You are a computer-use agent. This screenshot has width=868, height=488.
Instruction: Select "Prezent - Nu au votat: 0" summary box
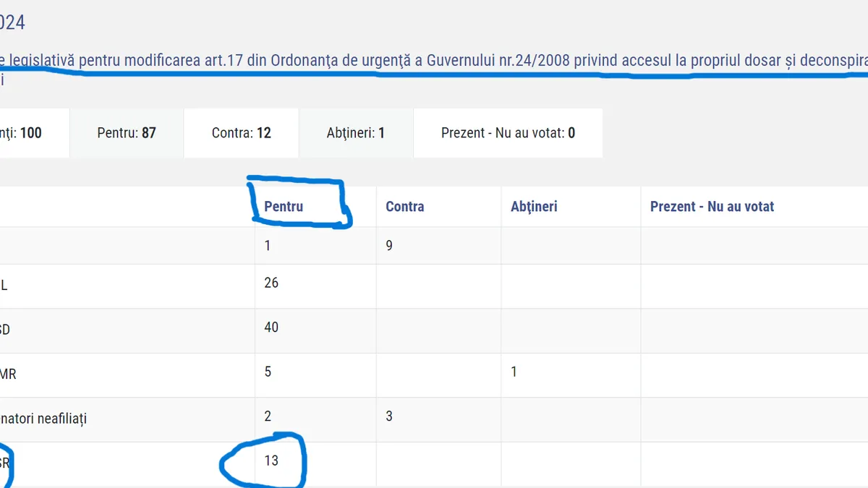[508, 133]
